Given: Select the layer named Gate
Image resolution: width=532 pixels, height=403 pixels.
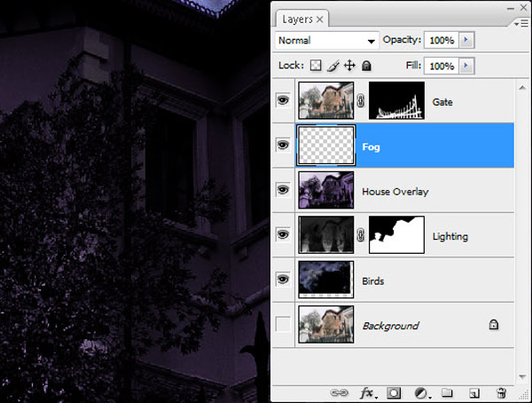Looking at the screenshot, I should [442, 102].
